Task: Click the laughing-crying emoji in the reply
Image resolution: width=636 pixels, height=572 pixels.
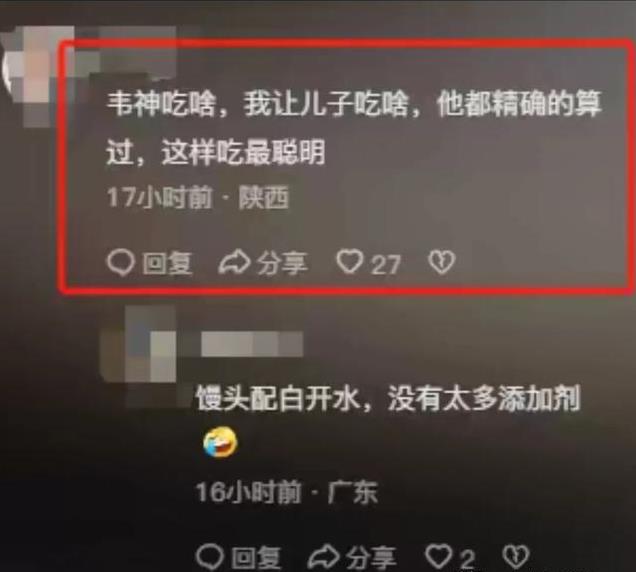Action: pyautogui.click(x=220, y=442)
